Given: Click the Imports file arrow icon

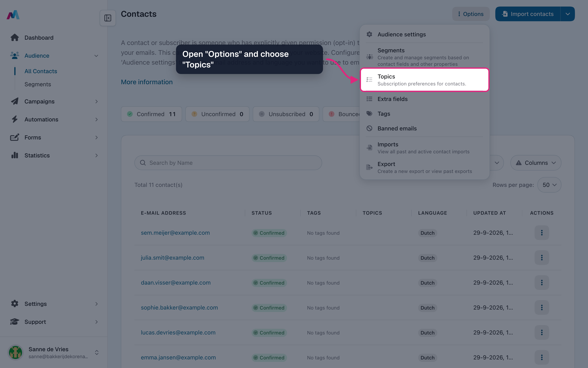Looking at the screenshot, I should 369,147.
